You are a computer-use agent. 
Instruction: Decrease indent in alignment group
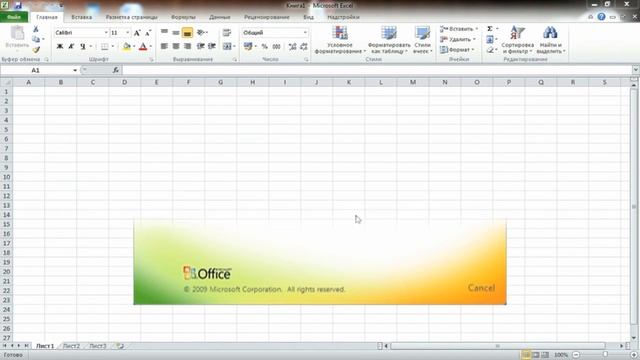(x=200, y=47)
